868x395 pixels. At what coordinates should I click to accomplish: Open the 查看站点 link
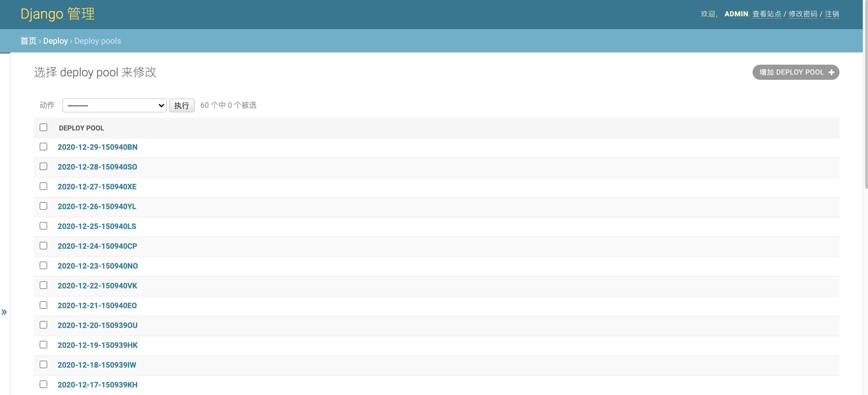[x=767, y=14]
